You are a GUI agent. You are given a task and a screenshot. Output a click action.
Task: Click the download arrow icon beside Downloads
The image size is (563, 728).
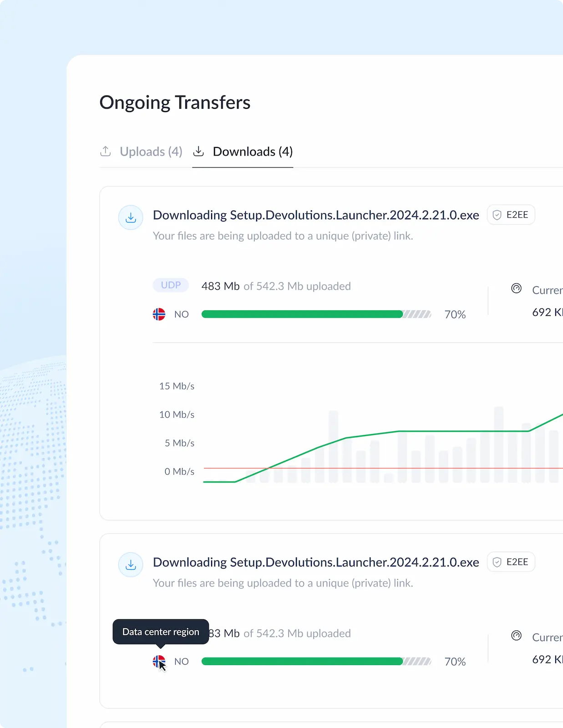(x=198, y=151)
